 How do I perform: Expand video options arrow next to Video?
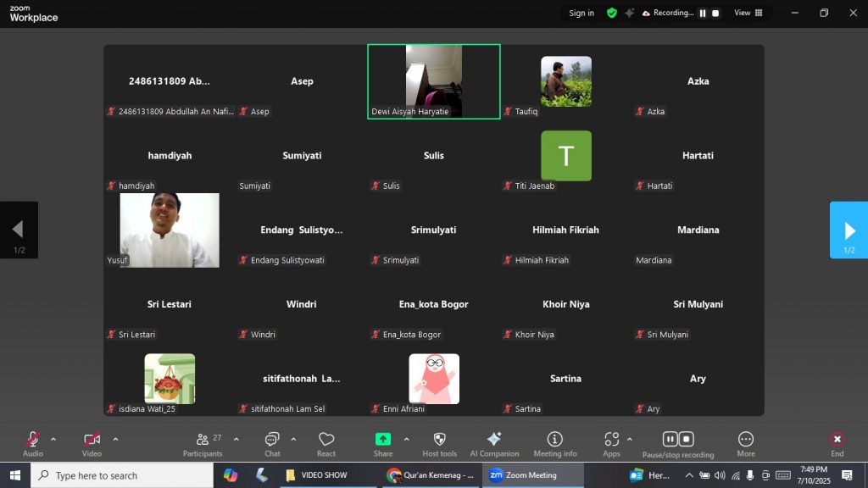coord(115,439)
